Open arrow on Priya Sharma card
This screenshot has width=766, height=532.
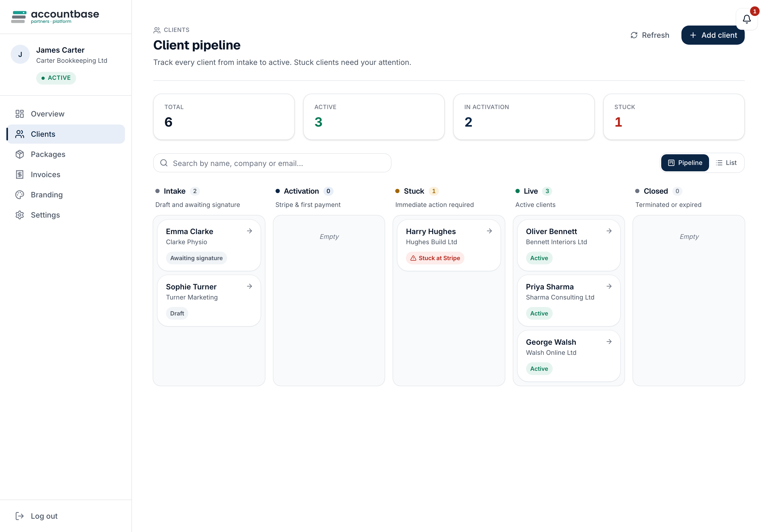pos(609,286)
